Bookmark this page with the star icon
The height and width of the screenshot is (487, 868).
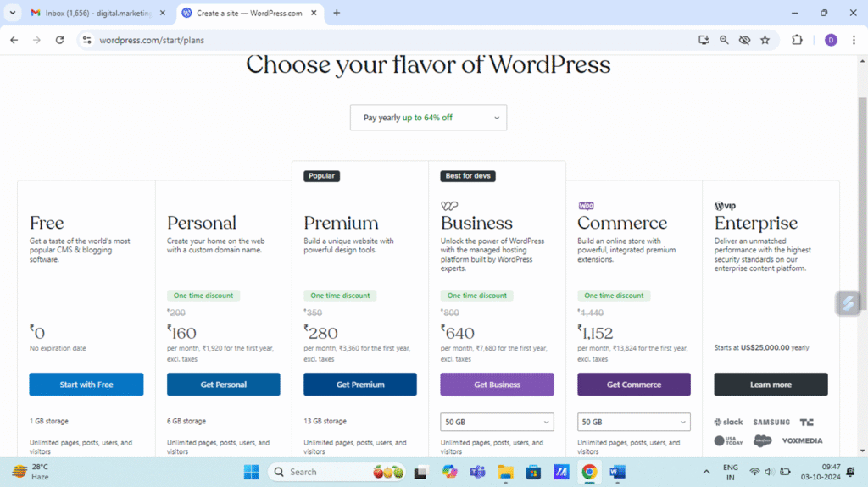[x=765, y=40]
